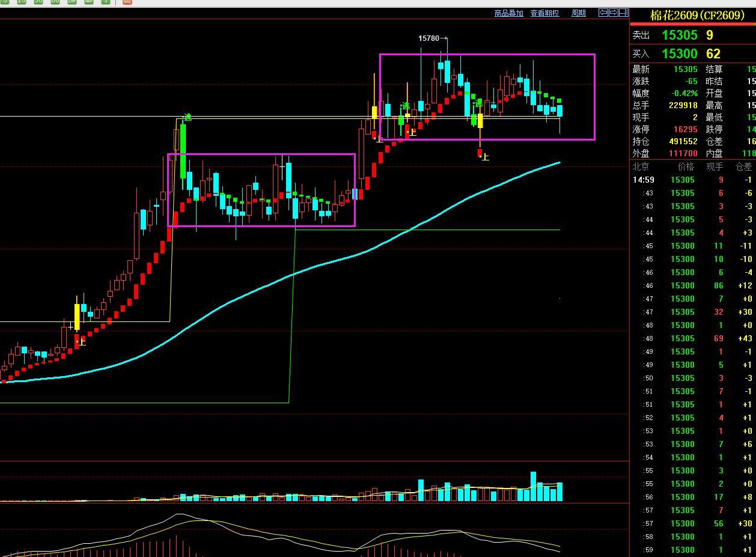Select the 14:59 tick row

point(693,180)
